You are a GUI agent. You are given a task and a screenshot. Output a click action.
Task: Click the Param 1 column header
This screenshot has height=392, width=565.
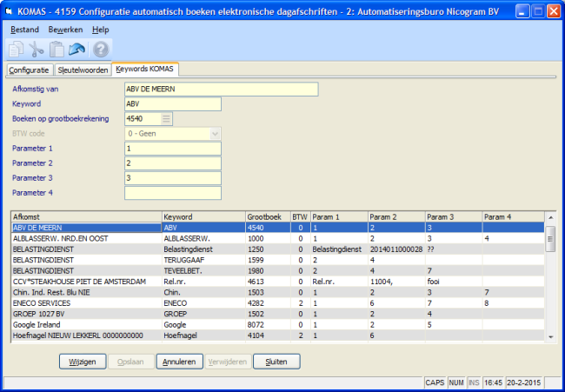[339, 217]
